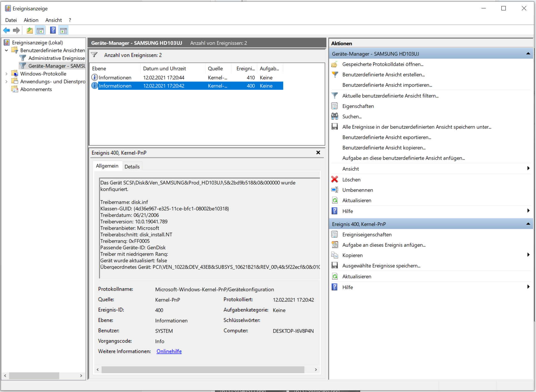The height and width of the screenshot is (392, 536).
Task: Select Ereignisanzeige (Lokal) root node
Action: click(37, 43)
